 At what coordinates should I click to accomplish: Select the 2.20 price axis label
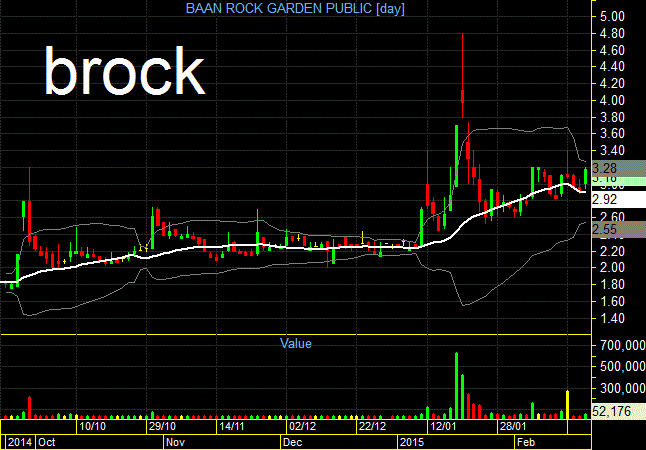point(613,251)
